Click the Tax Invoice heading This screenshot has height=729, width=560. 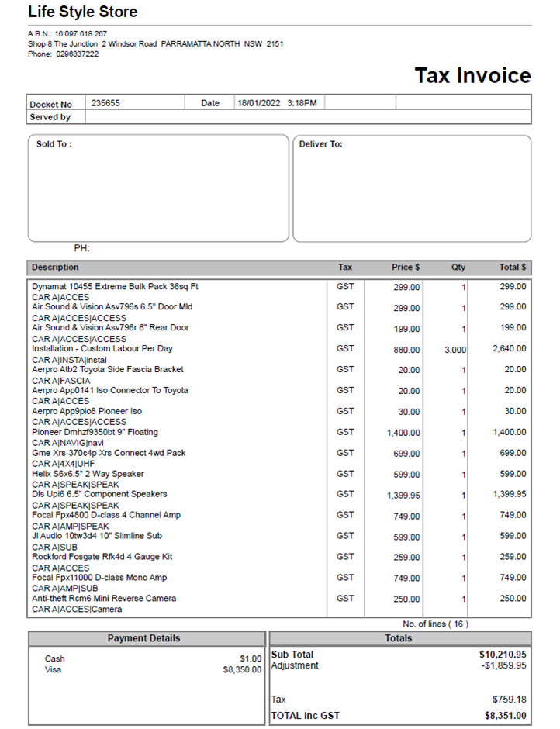(x=472, y=75)
